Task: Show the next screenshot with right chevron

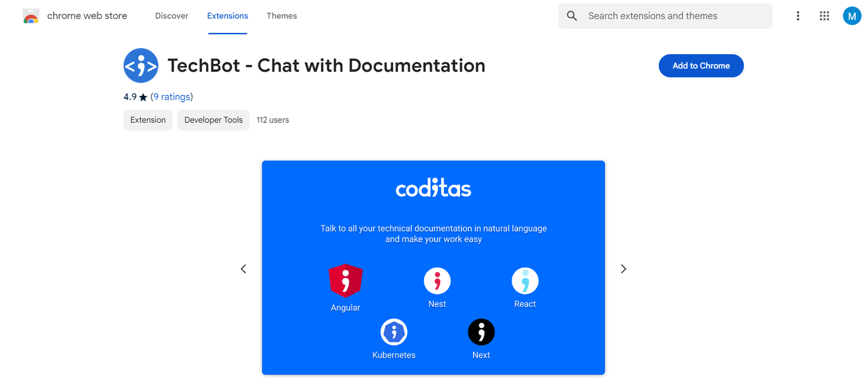Action: [623, 269]
